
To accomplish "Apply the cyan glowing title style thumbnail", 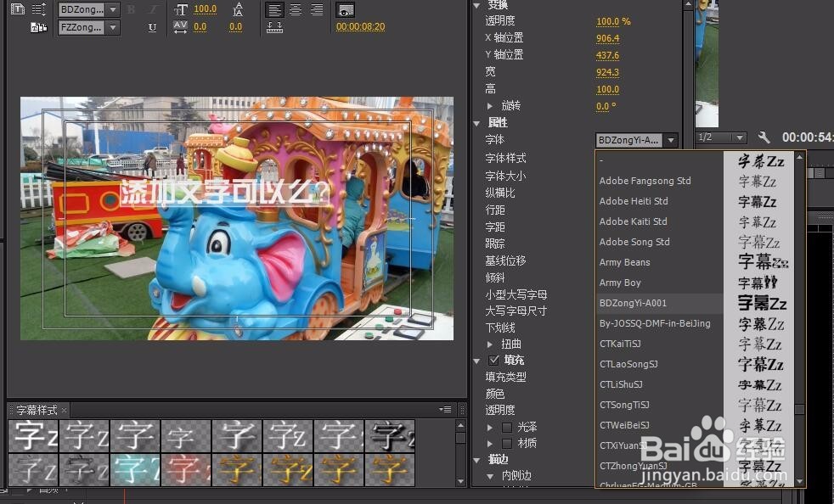I will pos(135,470).
